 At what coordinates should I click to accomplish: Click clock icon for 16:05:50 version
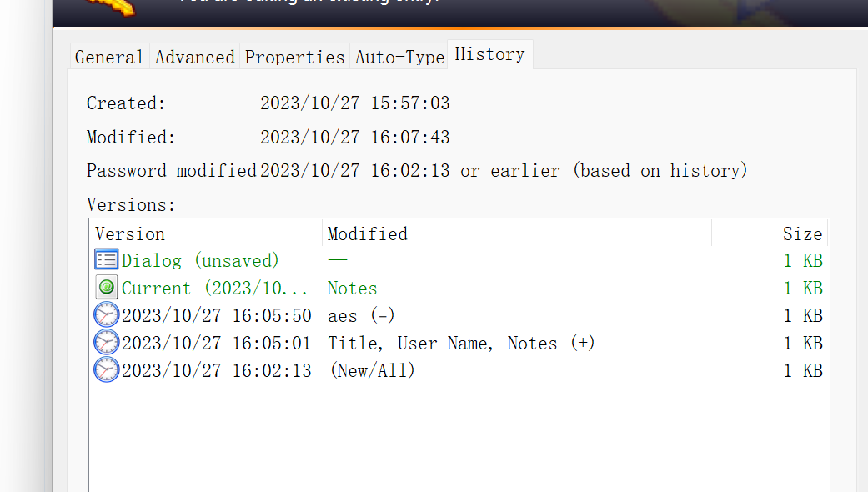coord(106,315)
